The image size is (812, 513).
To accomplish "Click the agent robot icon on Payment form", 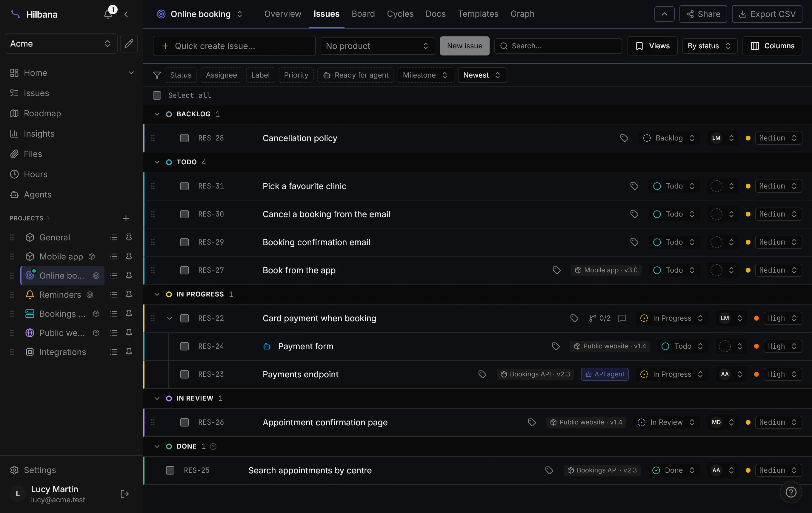I will 267,346.
